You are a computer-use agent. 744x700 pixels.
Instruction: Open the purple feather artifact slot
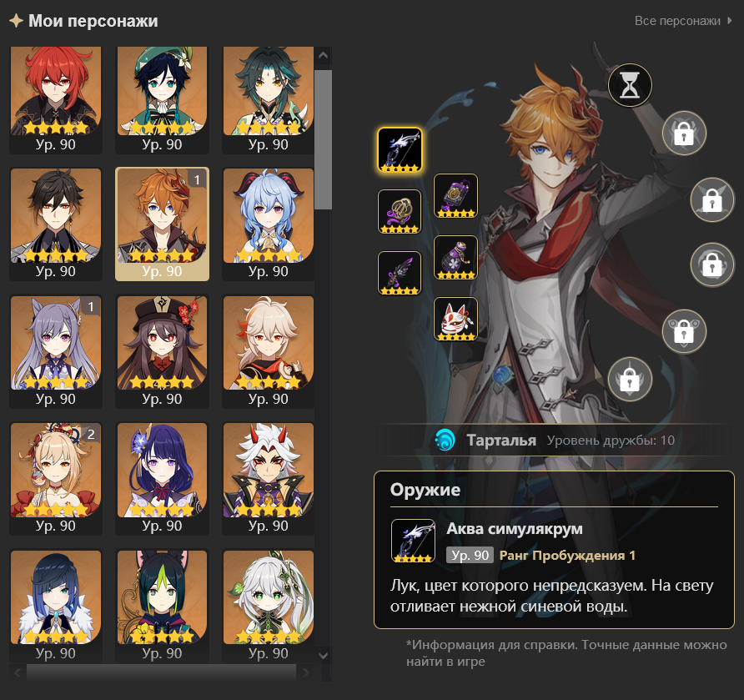click(400, 274)
